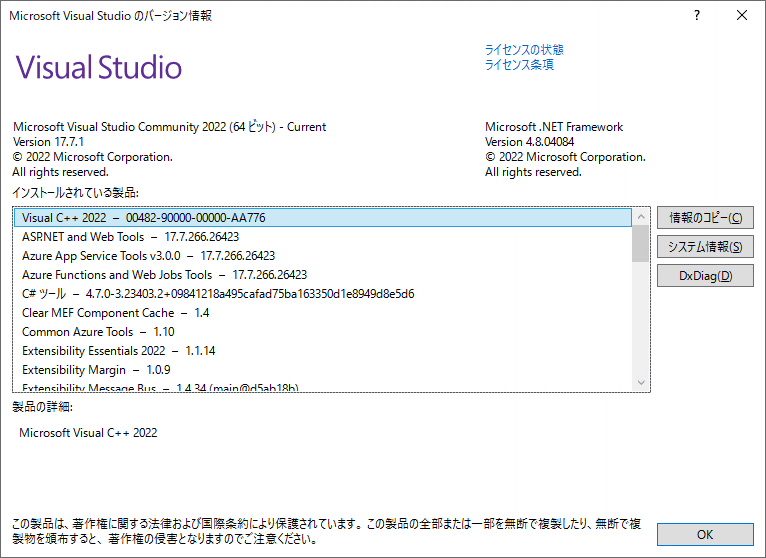Click the 製品の詳細 label

43,407
